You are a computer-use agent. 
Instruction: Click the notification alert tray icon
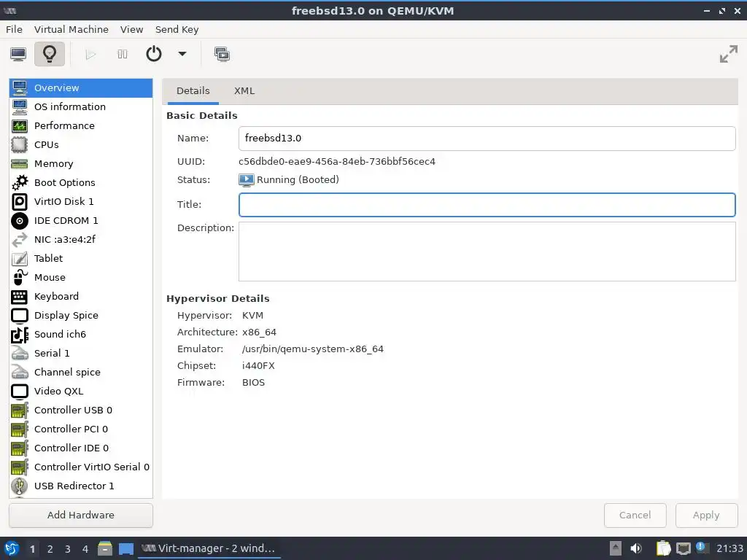tap(700, 547)
